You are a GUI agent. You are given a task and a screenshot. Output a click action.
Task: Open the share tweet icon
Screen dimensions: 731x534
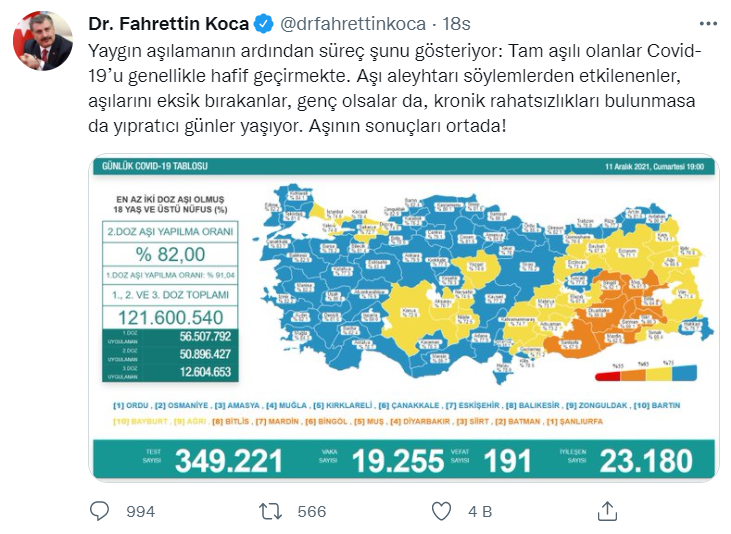607,511
